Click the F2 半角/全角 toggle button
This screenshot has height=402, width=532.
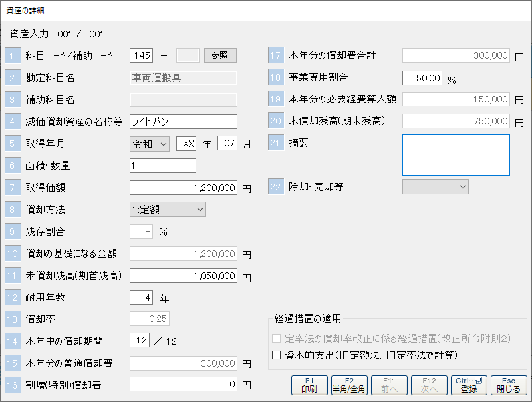(x=349, y=385)
